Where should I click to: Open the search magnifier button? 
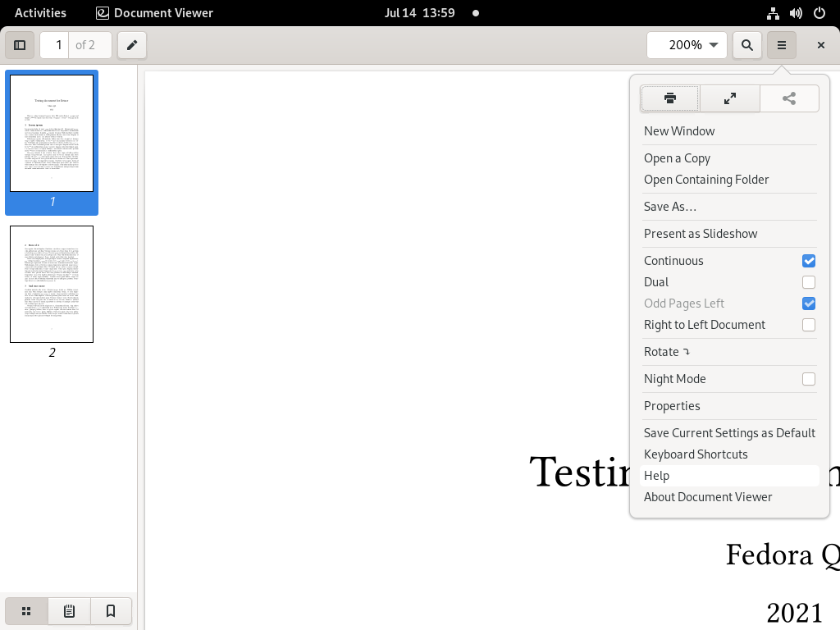[746, 45]
